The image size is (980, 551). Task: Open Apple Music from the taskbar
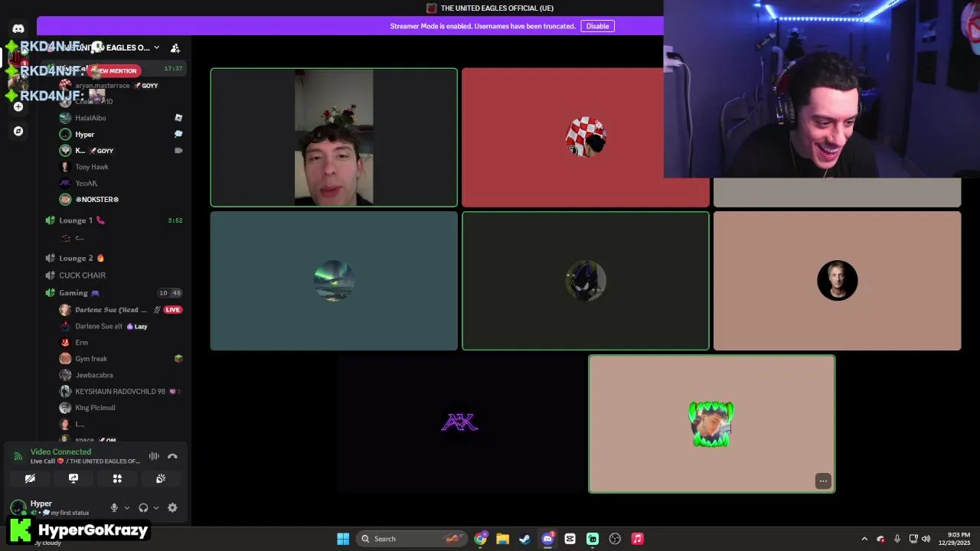(x=637, y=539)
